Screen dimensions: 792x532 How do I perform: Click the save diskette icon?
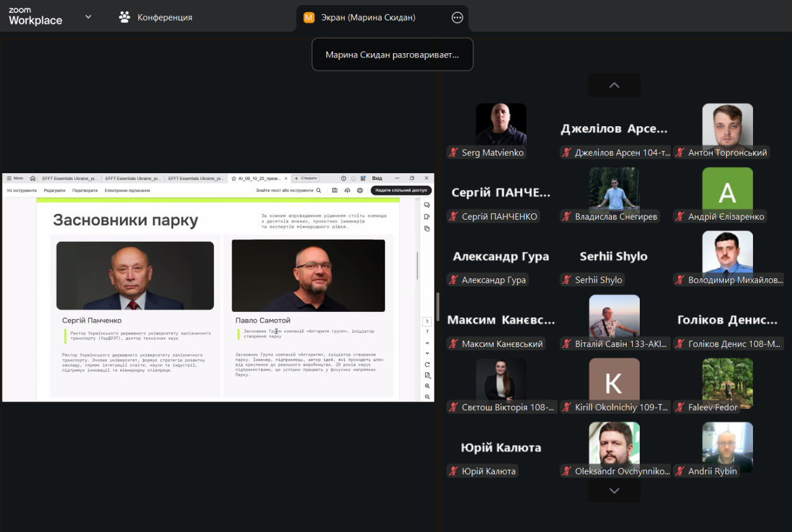click(x=335, y=191)
